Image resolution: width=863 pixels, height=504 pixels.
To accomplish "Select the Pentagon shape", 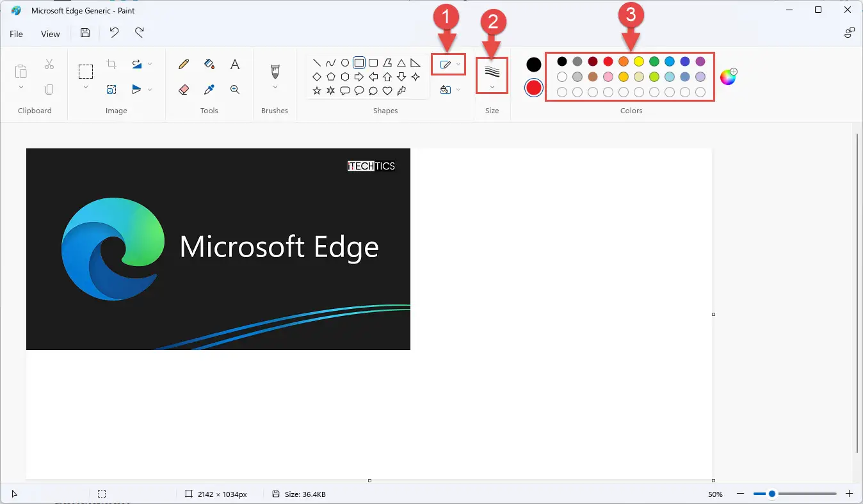I will pos(331,77).
